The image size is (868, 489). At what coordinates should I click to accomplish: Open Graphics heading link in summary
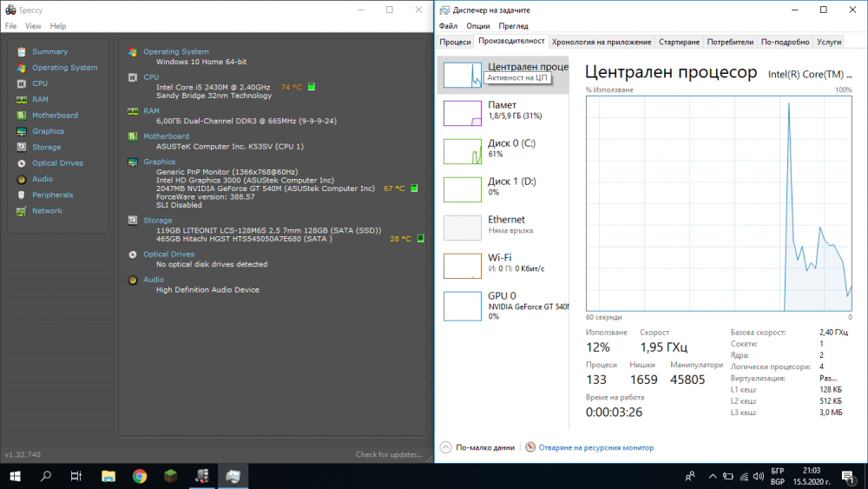pos(160,162)
